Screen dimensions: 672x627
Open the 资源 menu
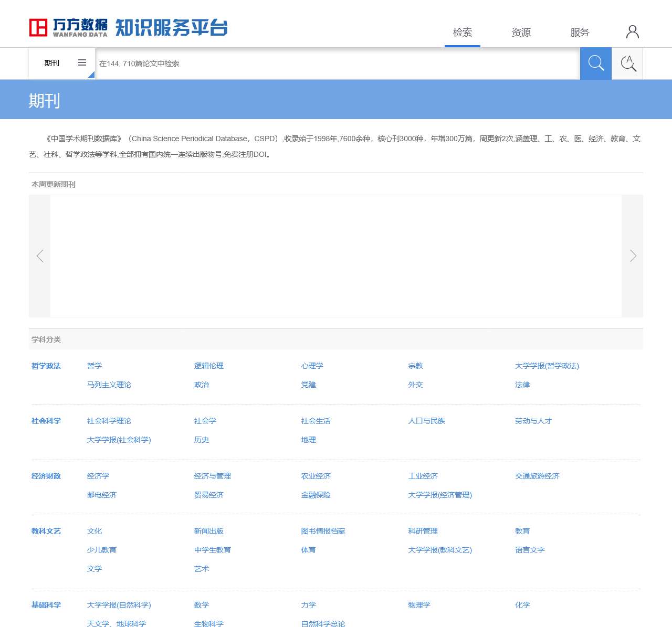(521, 33)
